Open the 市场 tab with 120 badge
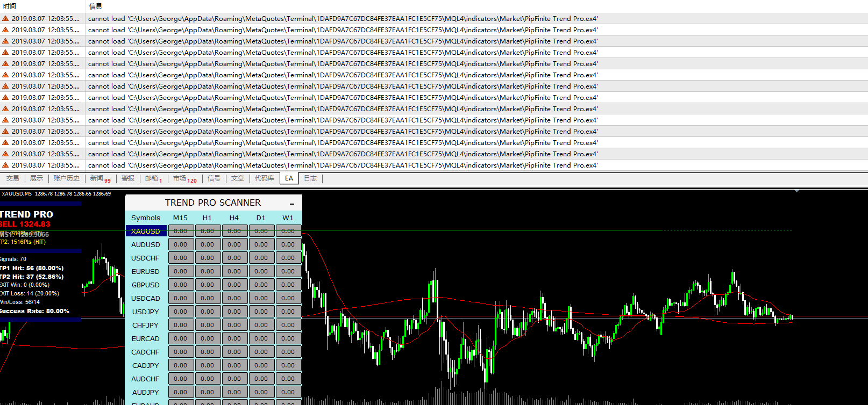The height and width of the screenshot is (405, 868). coord(184,178)
